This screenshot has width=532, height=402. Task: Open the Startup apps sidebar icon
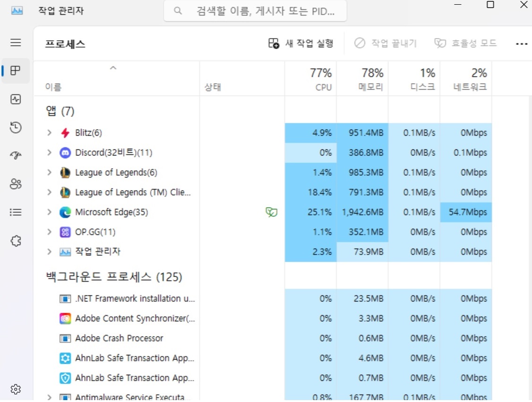tap(16, 156)
